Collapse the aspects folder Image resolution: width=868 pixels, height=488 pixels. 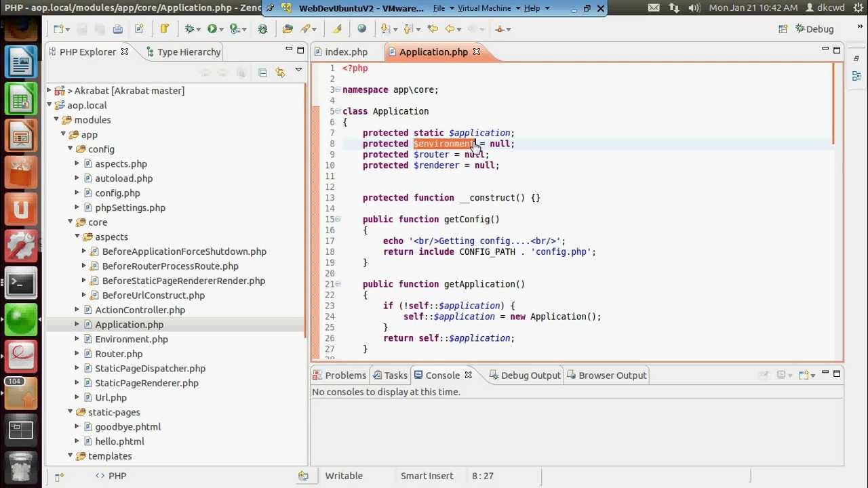77,237
